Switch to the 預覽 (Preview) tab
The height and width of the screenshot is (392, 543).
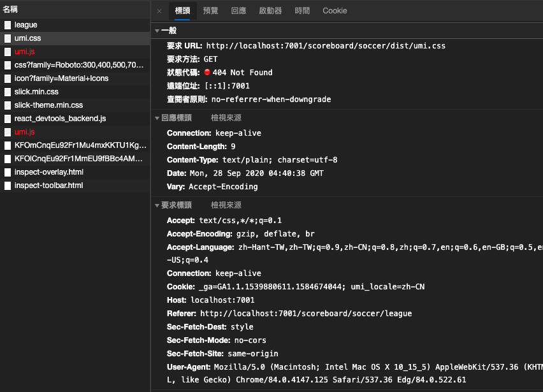(210, 10)
